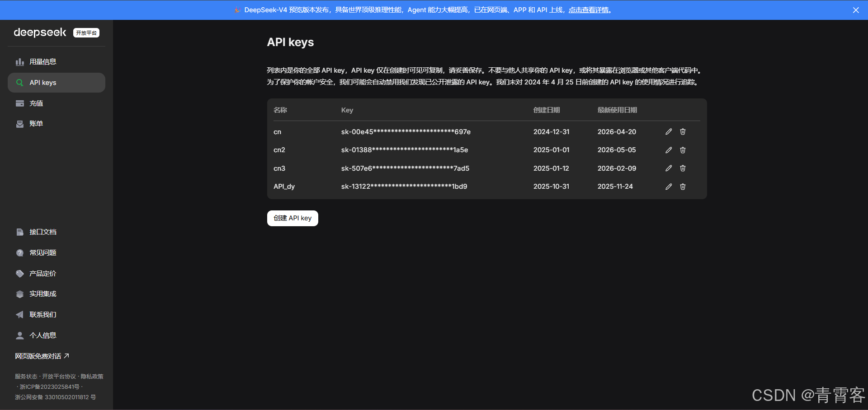Click the masked key ending in 697e
868x410 pixels.
click(x=406, y=132)
